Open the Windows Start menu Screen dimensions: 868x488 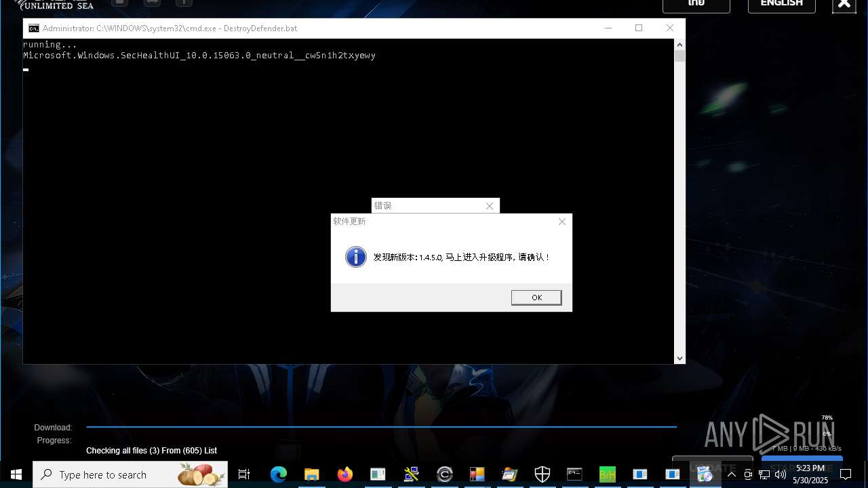coord(16,474)
